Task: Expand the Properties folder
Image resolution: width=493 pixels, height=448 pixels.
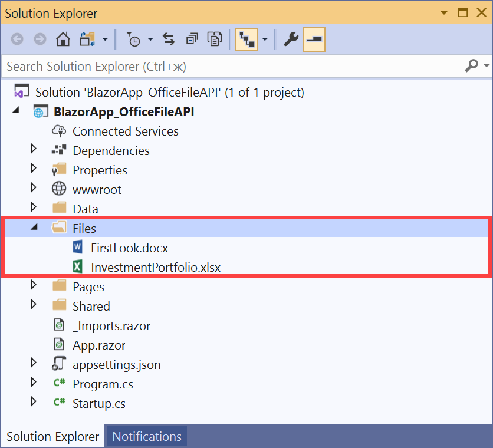Action: 34,168
